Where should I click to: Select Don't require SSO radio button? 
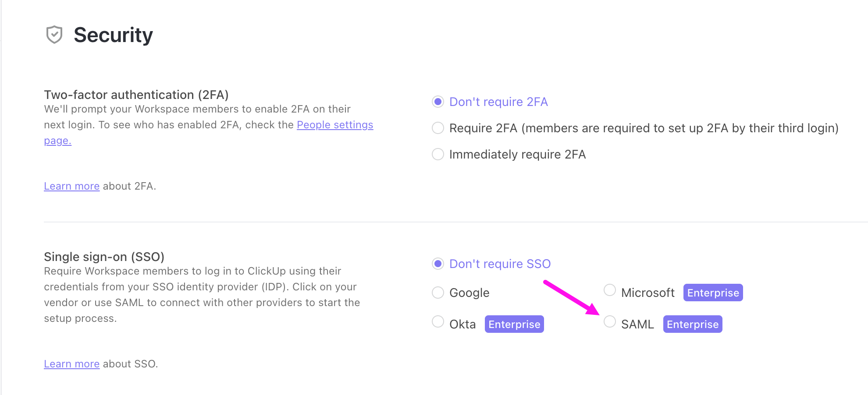point(438,264)
